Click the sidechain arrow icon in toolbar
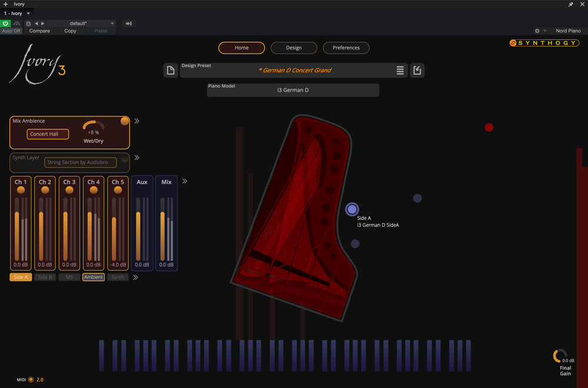The height and width of the screenshot is (388, 588). [129, 24]
